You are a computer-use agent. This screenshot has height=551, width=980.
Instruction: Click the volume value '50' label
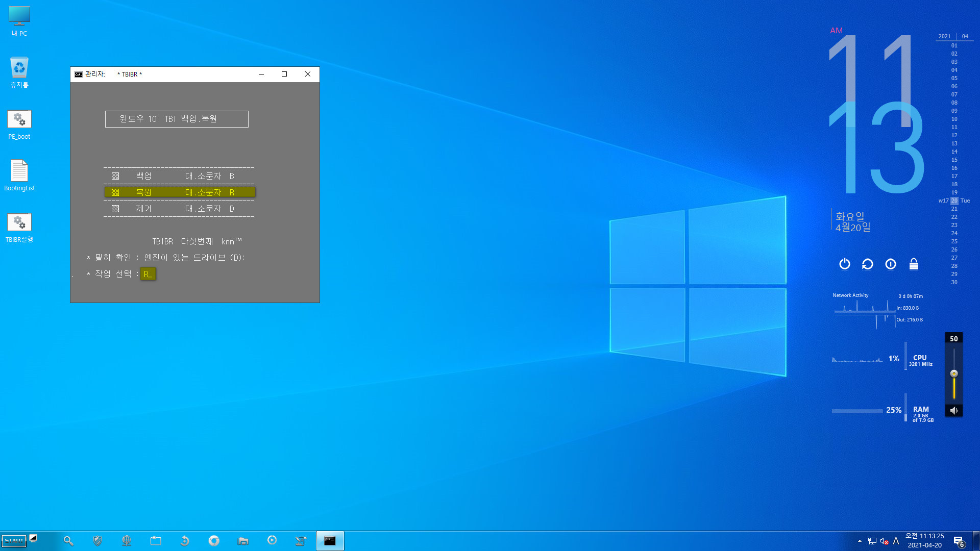(x=953, y=339)
